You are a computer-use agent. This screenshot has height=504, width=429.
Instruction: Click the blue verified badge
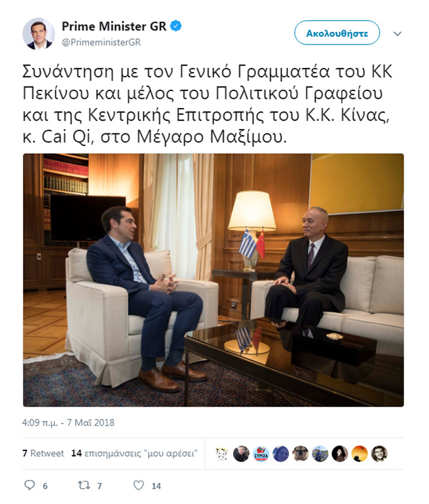tap(176, 26)
